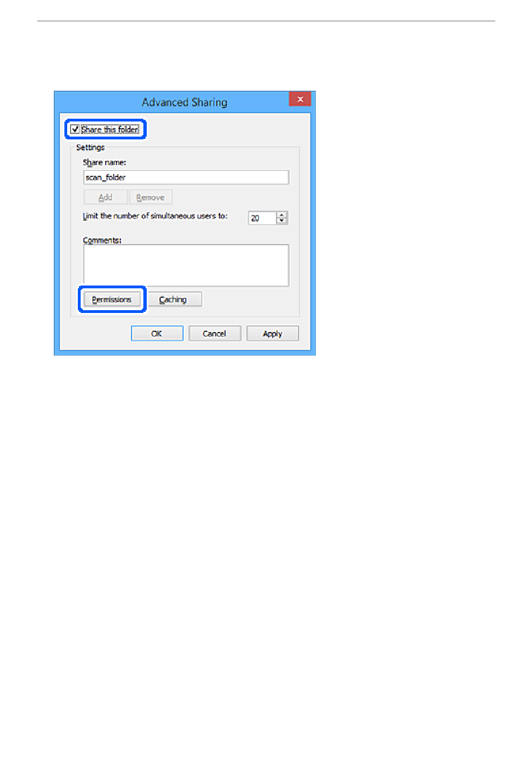
Task: Click the disabled Add button
Action: tap(105, 198)
